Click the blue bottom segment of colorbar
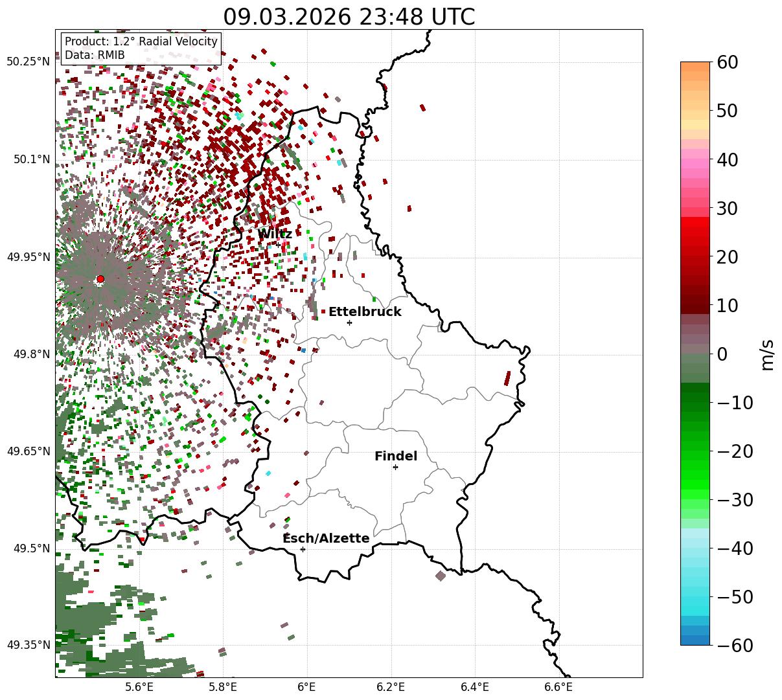This screenshot has width=782, height=700. 695,640
